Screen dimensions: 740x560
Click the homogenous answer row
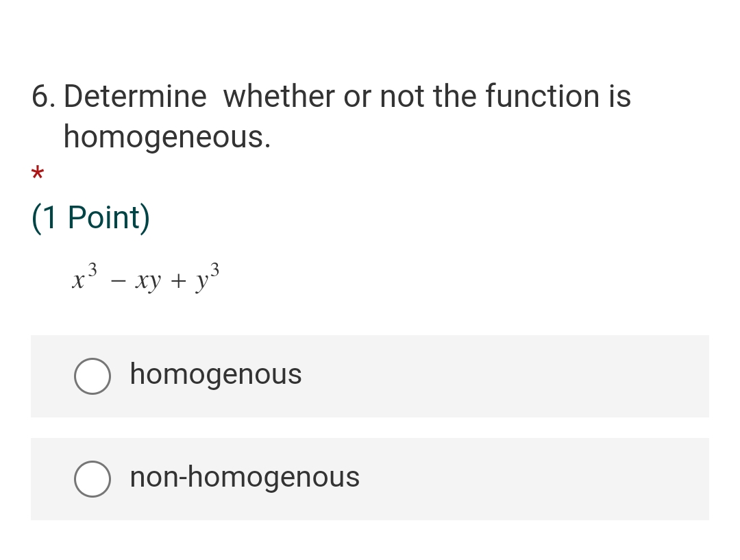[x=370, y=376]
